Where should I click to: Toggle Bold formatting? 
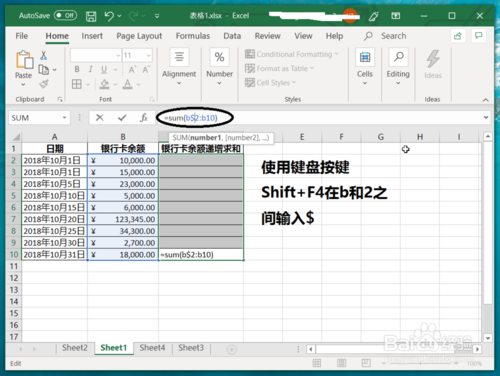(77, 69)
